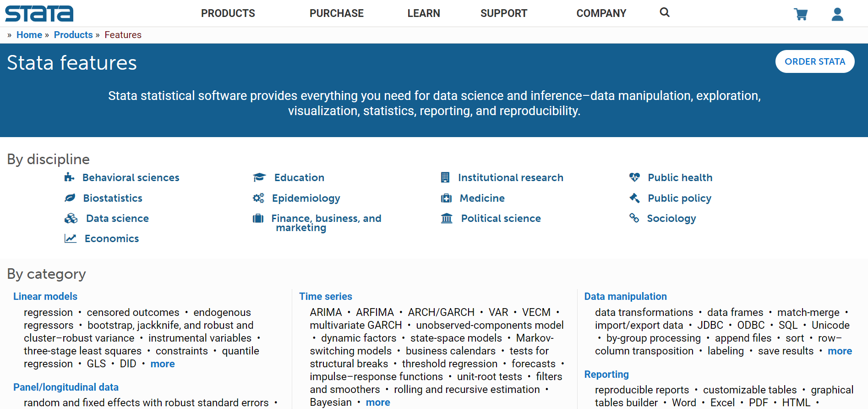Open Biostatistics discipline link
Viewport: 868px width, 409px height.
[113, 198]
